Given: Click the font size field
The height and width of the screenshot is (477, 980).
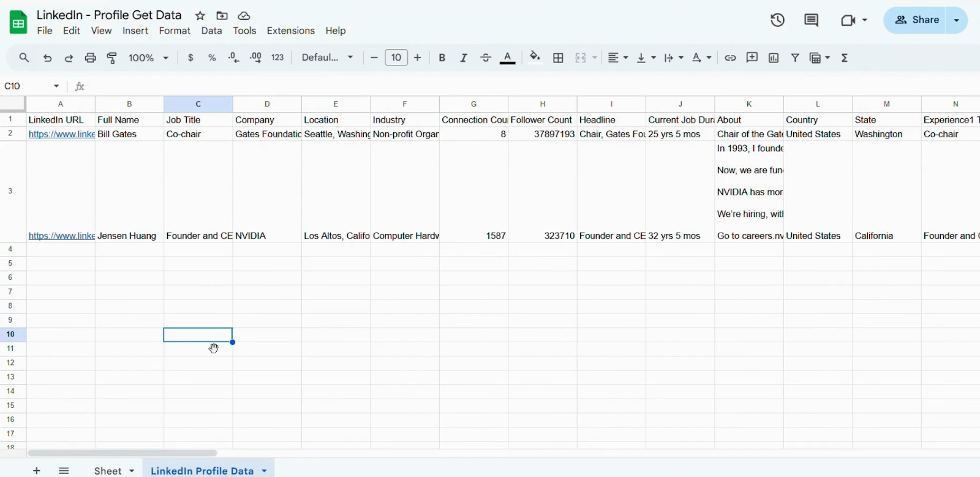Looking at the screenshot, I should (396, 58).
